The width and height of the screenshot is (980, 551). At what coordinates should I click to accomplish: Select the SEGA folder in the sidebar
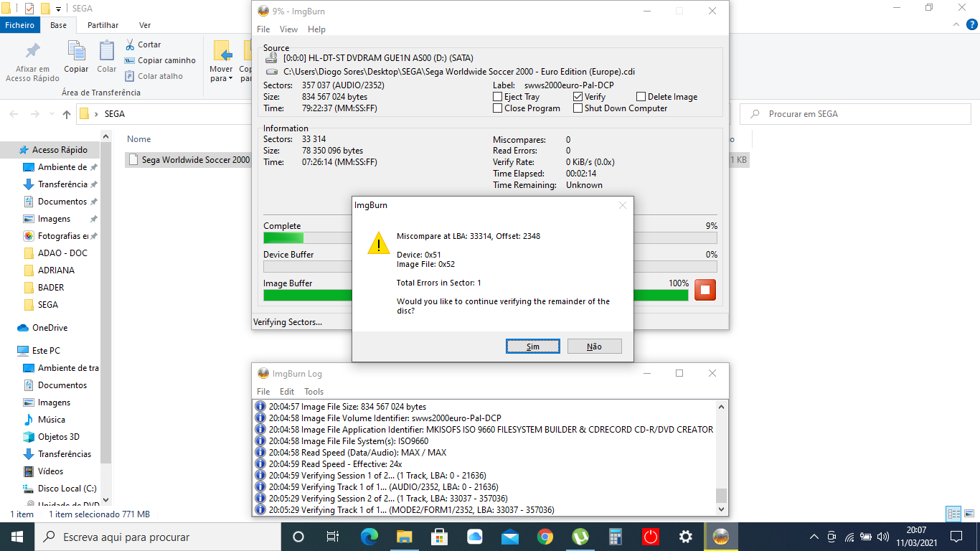pos(48,305)
